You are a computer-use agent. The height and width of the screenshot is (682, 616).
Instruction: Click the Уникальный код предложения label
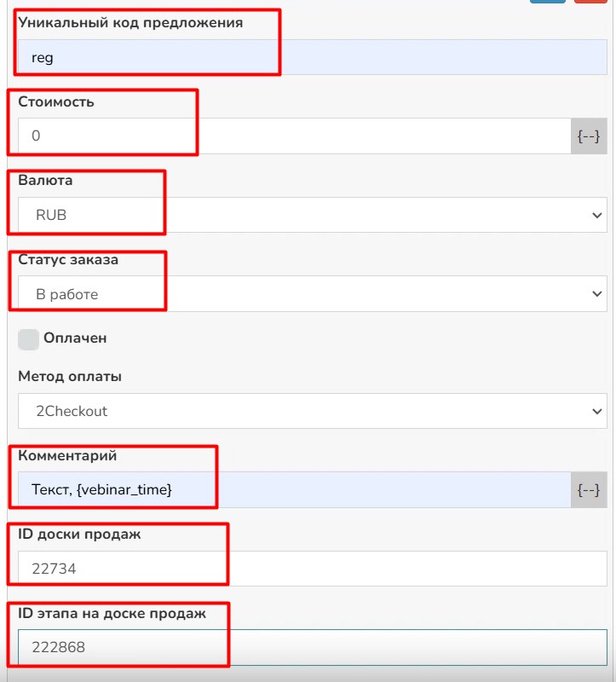click(130, 23)
